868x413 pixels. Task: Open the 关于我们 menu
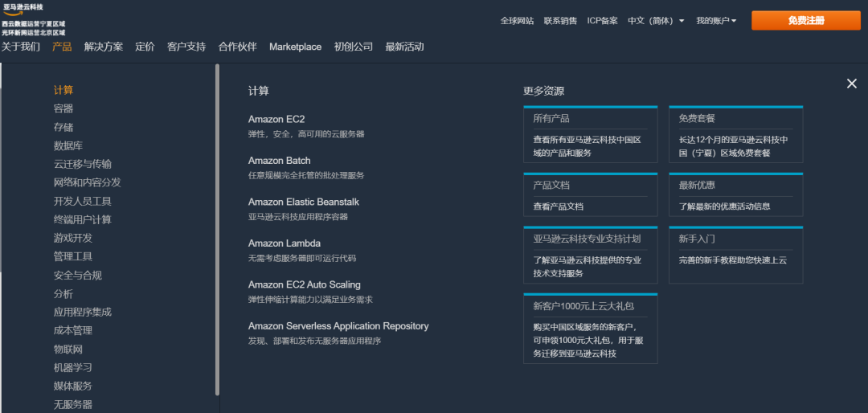20,47
